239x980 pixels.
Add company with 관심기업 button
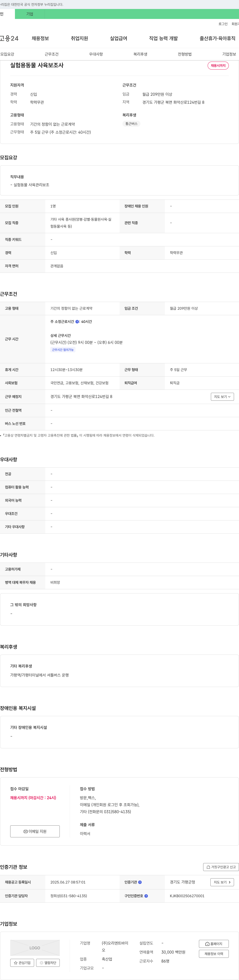tap(22, 963)
